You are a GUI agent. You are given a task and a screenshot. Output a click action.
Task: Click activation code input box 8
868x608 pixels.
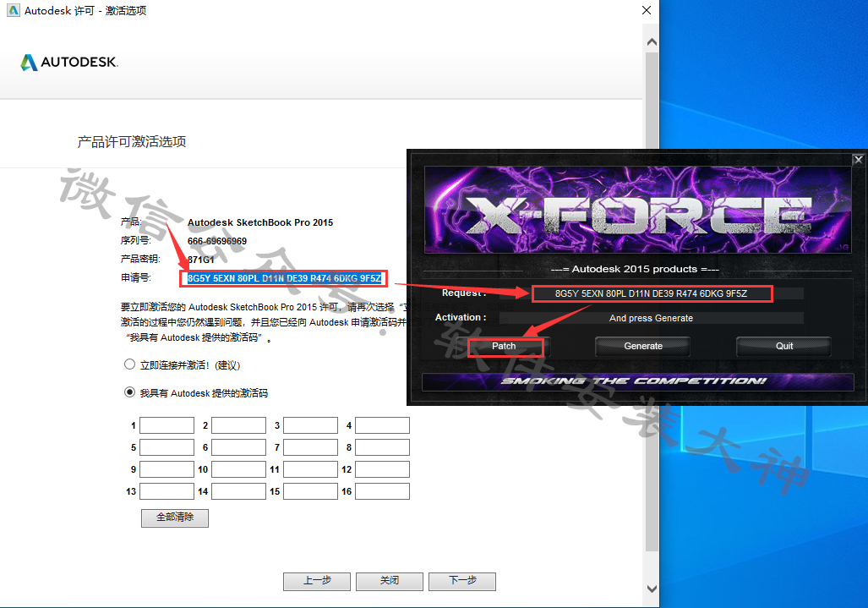point(382,447)
